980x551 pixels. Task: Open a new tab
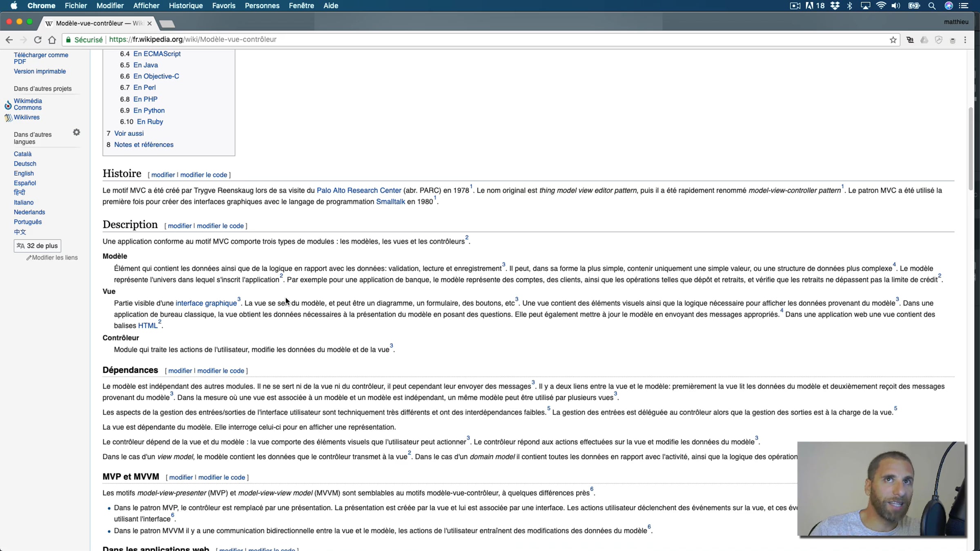167,24
